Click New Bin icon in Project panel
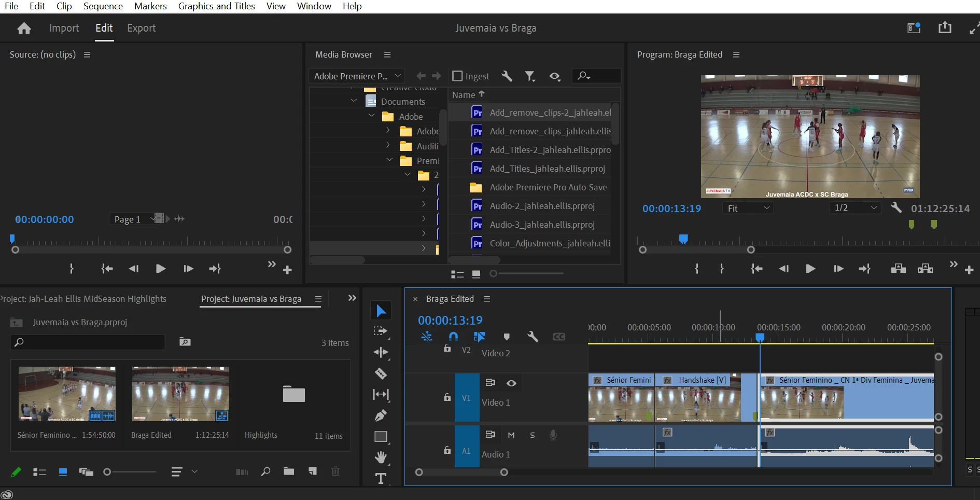The width and height of the screenshot is (980, 500). (289, 471)
